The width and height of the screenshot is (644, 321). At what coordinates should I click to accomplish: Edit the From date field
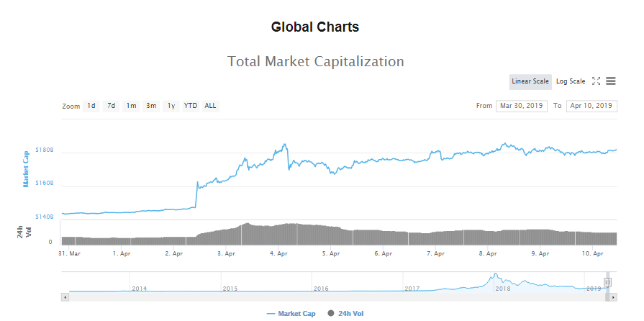tap(522, 106)
